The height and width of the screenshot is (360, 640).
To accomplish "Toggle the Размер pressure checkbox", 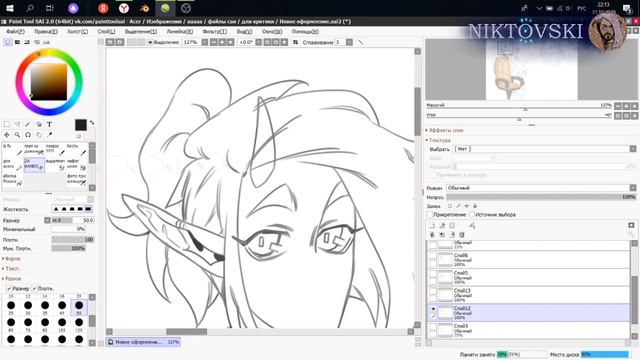I will (9, 289).
